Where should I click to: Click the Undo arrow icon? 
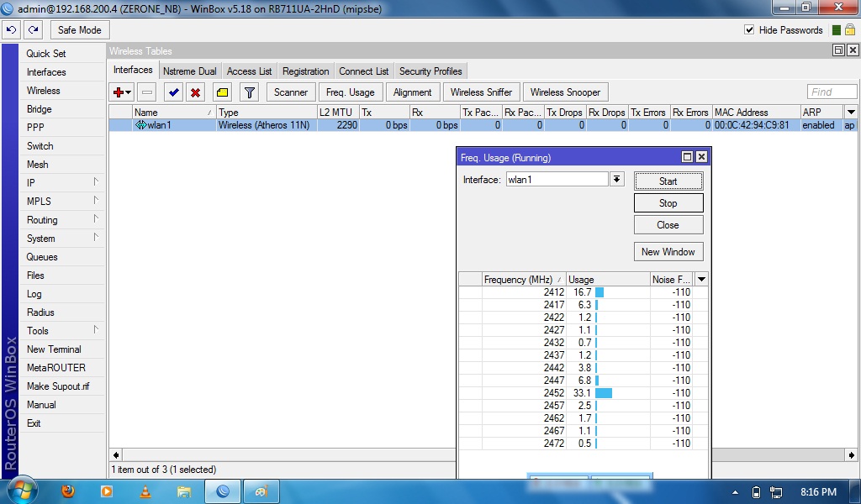pyautogui.click(x=11, y=30)
